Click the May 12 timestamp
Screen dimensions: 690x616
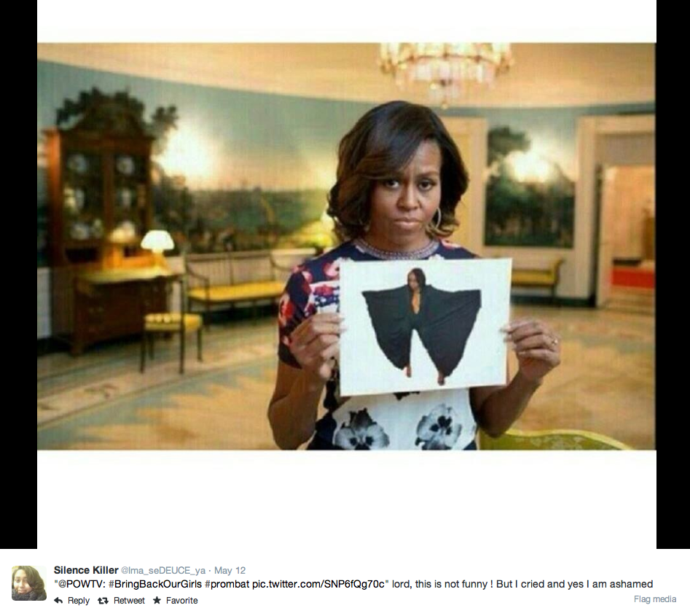tap(230, 571)
